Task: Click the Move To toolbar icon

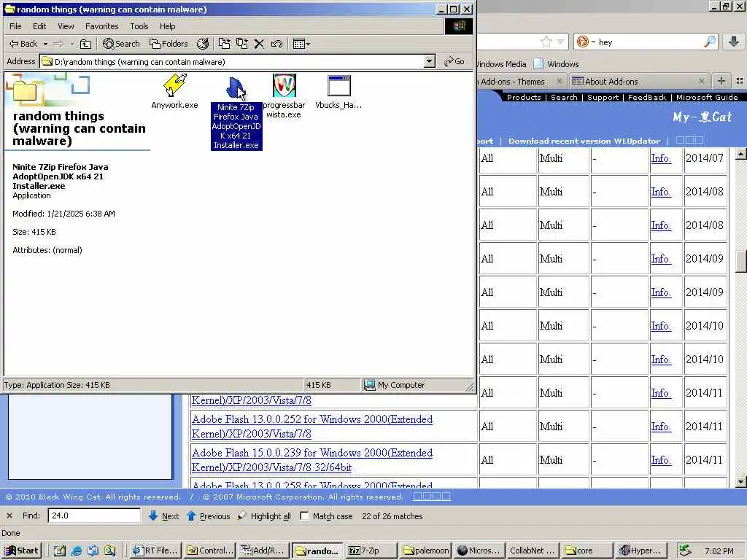Action: [x=224, y=44]
